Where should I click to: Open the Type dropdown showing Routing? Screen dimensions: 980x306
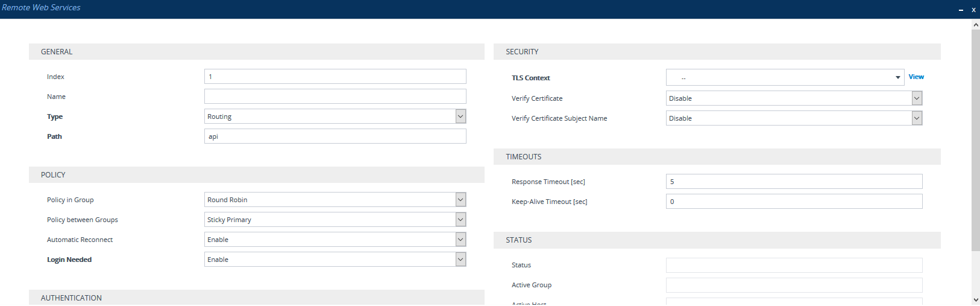point(335,116)
